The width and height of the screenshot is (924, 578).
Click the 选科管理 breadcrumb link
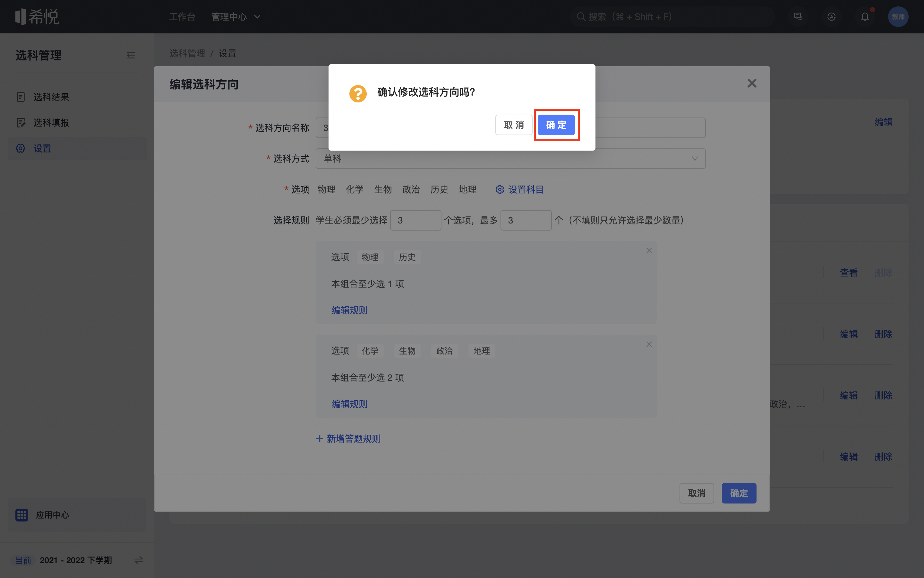(x=187, y=54)
